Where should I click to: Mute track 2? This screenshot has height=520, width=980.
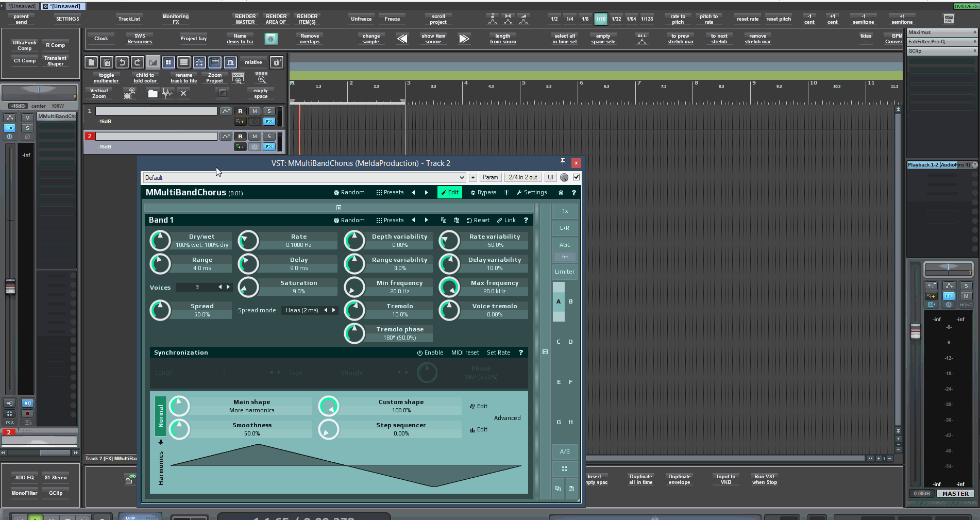[255, 137]
